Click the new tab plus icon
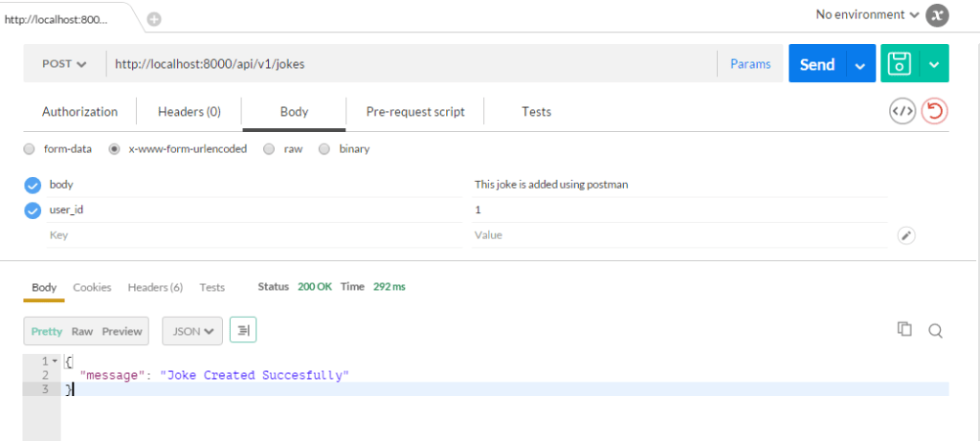The width and height of the screenshot is (980, 441). pos(154,19)
